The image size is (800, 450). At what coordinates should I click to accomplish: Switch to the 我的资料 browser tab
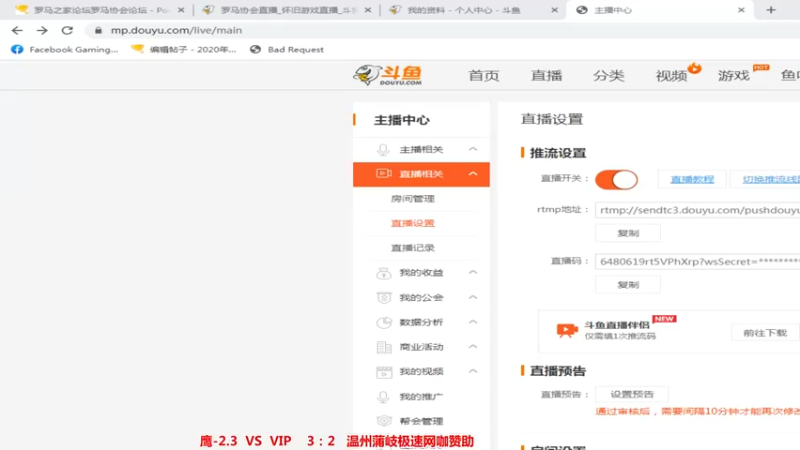click(472, 10)
